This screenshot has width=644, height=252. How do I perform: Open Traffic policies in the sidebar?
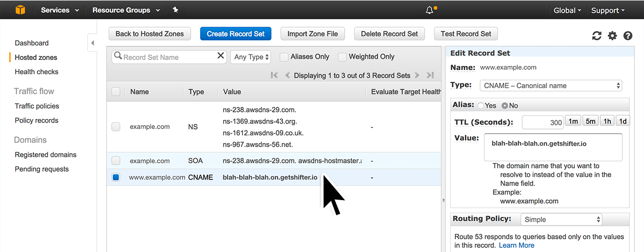click(37, 106)
